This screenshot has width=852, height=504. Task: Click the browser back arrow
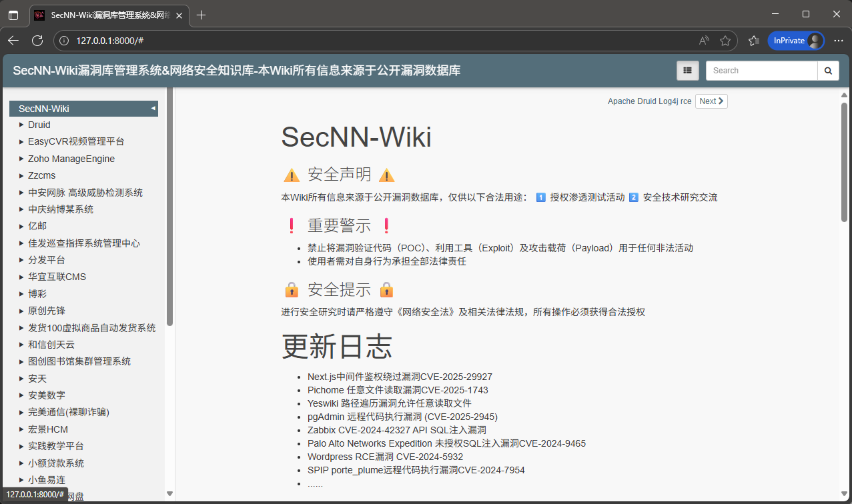(x=13, y=41)
